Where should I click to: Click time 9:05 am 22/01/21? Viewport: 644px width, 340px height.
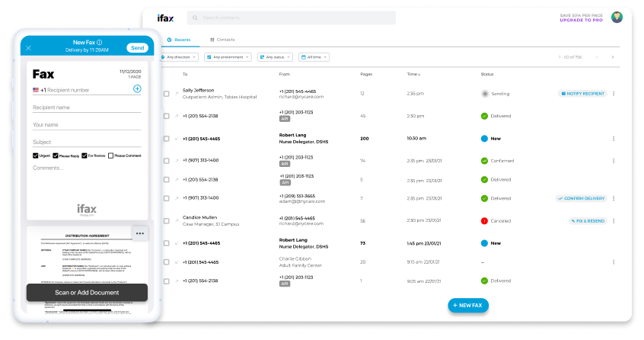(x=424, y=281)
